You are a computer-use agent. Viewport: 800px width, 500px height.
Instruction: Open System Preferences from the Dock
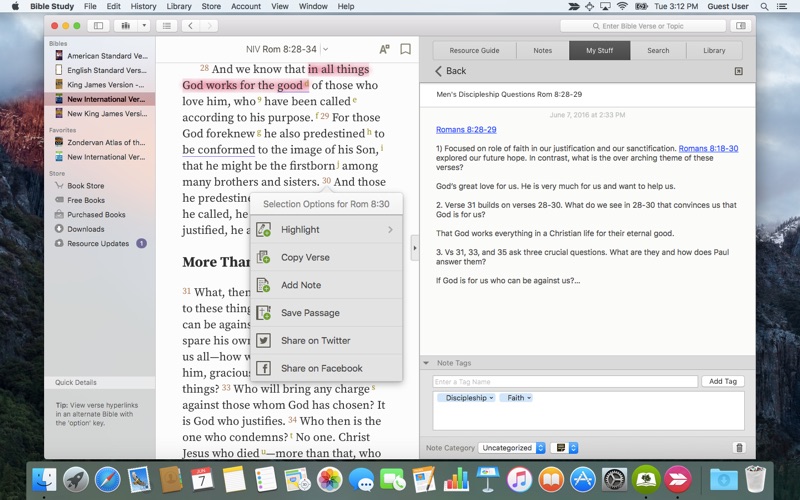click(x=614, y=480)
